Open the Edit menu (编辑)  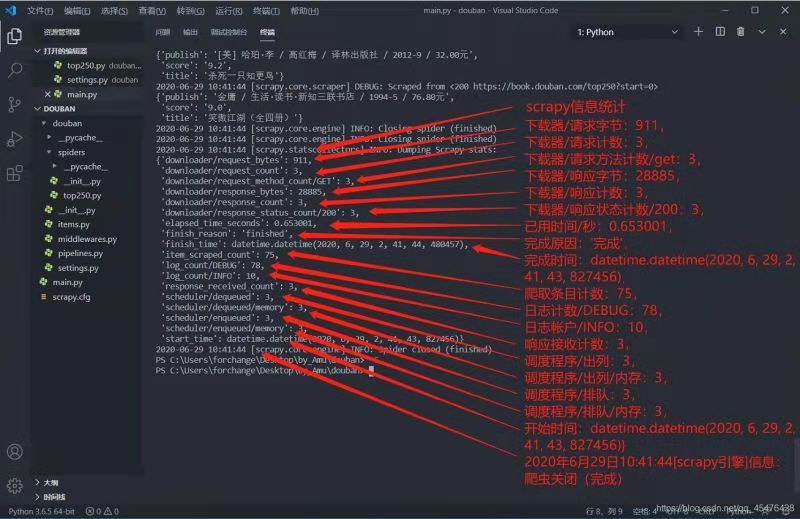(77, 11)
